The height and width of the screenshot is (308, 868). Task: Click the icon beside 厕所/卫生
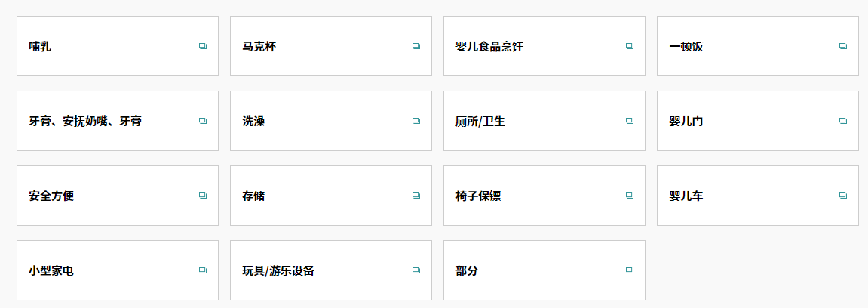click(630, 121)
